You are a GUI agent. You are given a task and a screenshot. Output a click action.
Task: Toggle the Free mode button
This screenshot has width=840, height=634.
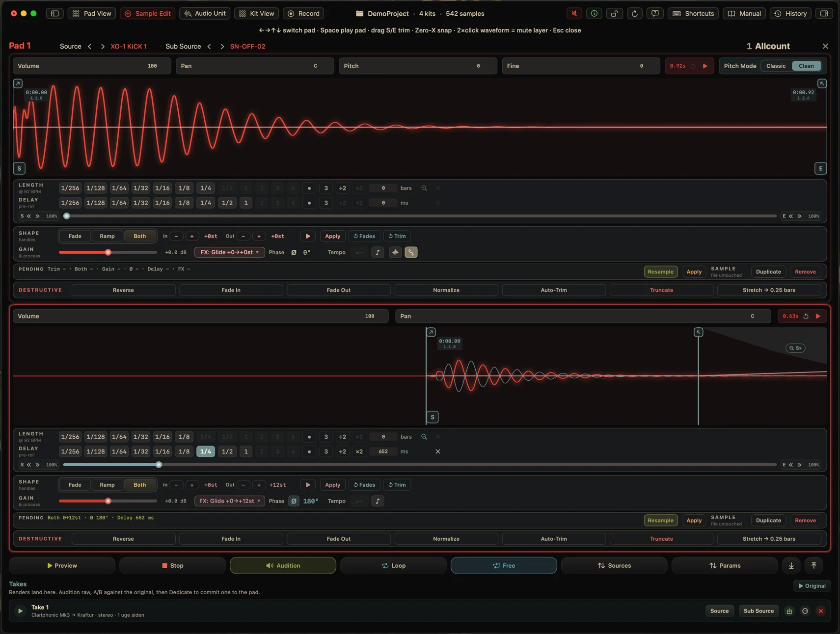(504, 565)
